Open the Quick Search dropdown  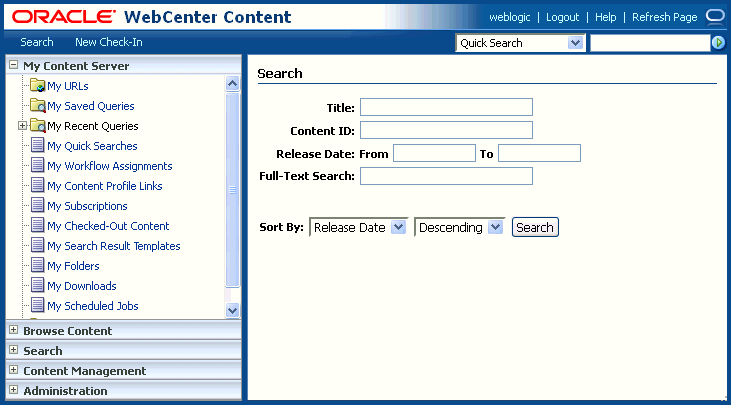pos(575,43)
